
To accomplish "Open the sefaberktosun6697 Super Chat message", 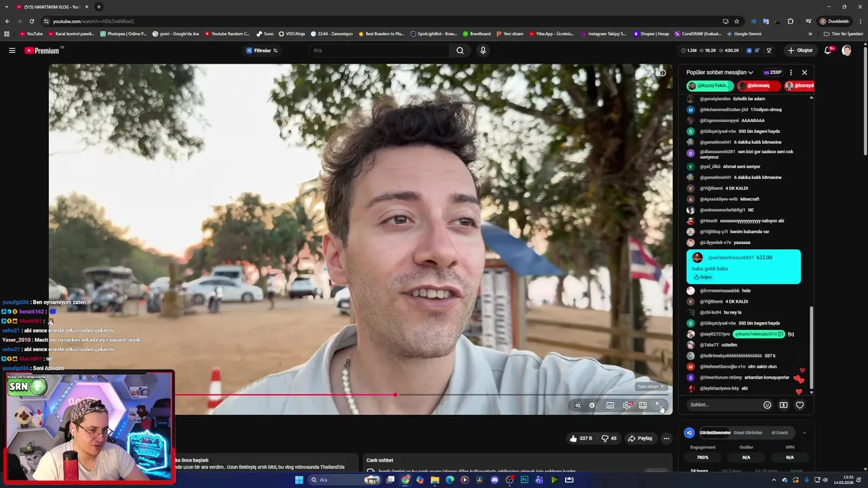I will tap(743, 266).
